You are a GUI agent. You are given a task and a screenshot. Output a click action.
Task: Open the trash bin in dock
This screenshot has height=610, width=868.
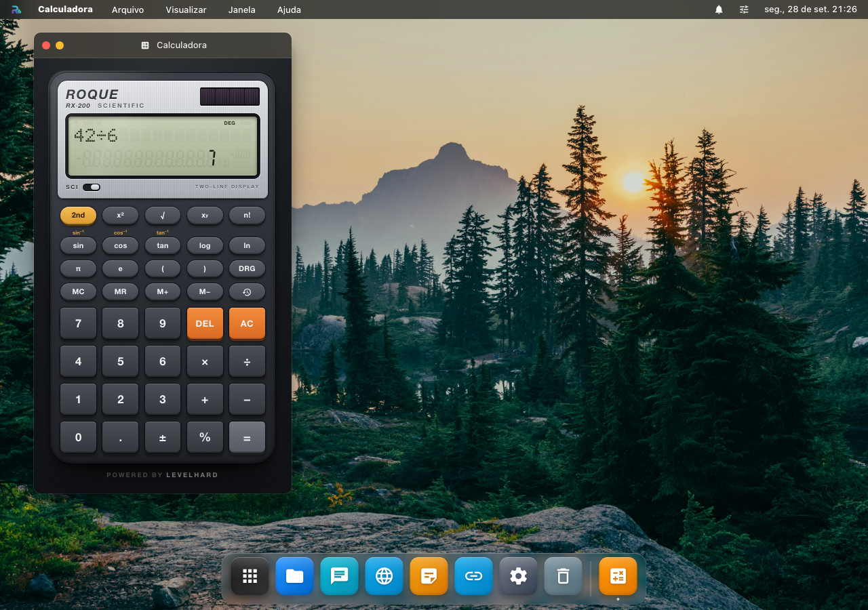click(563, 576)
